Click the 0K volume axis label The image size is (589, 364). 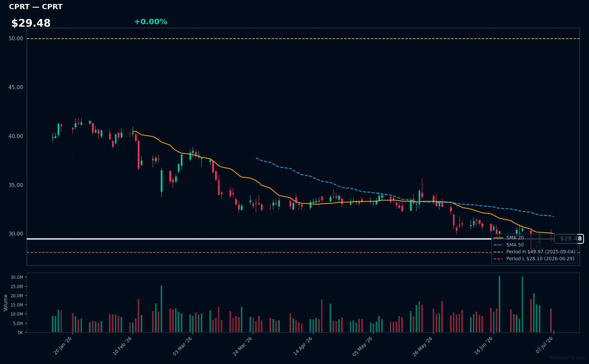pos(20,333)
